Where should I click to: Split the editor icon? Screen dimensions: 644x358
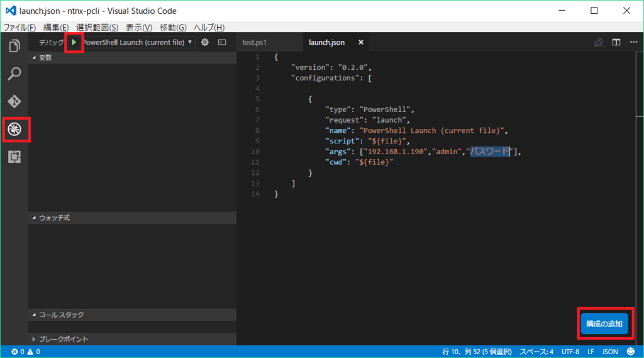[616, 42]
